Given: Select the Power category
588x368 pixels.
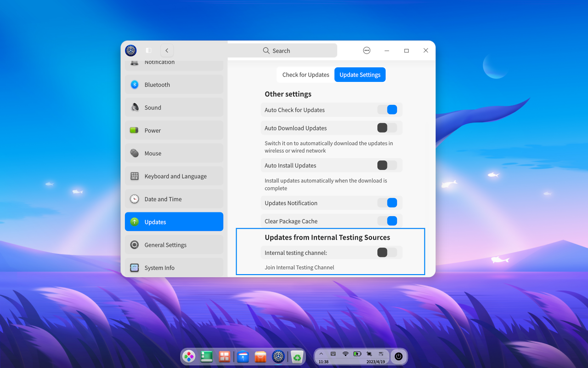Looking at the screenshot, I should [174, 130].
